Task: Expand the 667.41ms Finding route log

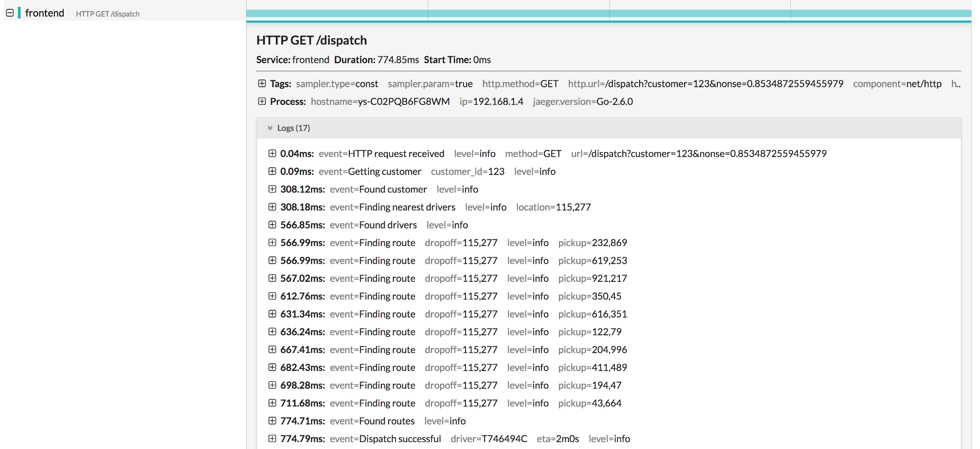Action: pyautogui.click(x=272, y=349)
